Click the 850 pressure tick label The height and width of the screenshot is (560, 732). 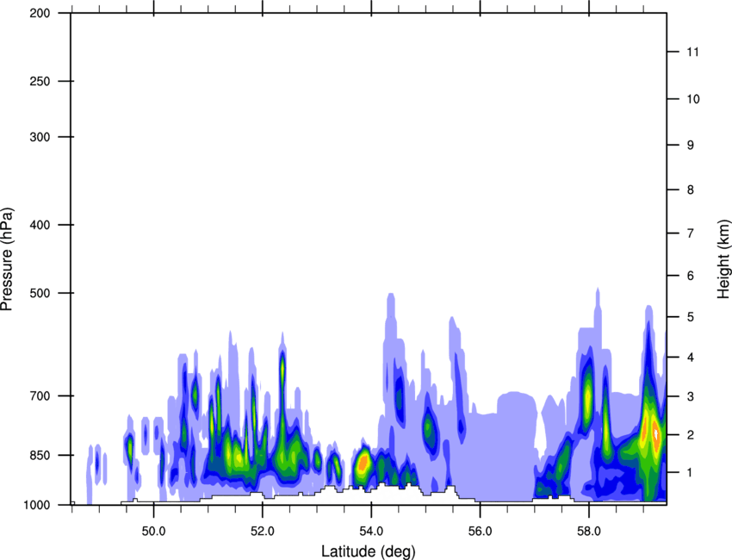coord(40,455)
